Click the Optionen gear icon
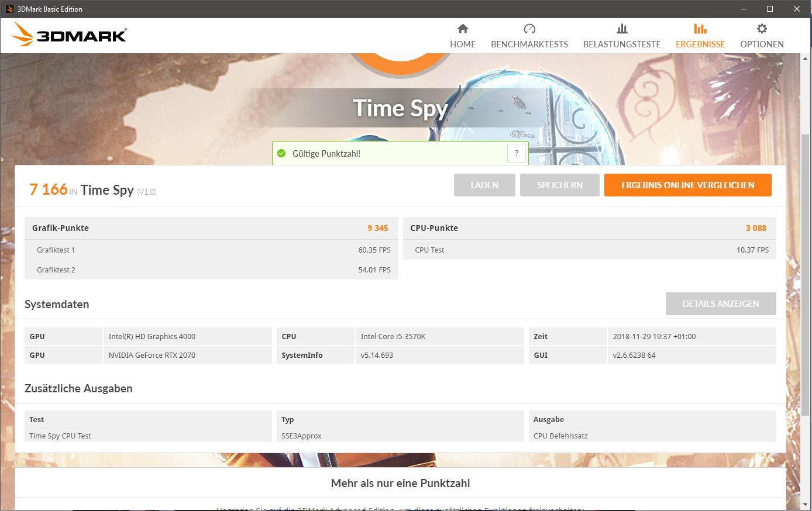This screenshot has height=511, width=812. (762, 29)
